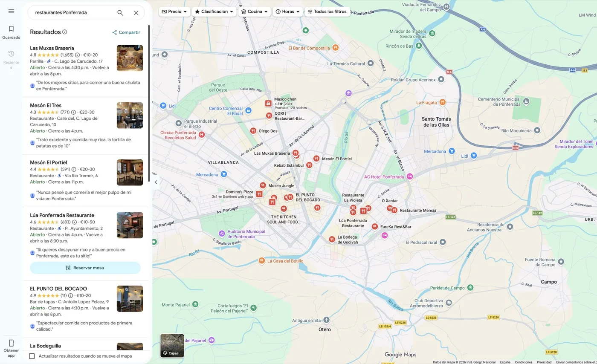Viewport: 597px width, 364px height.
Task: Open the Mesón El Tres result
Action: (86, 126)
